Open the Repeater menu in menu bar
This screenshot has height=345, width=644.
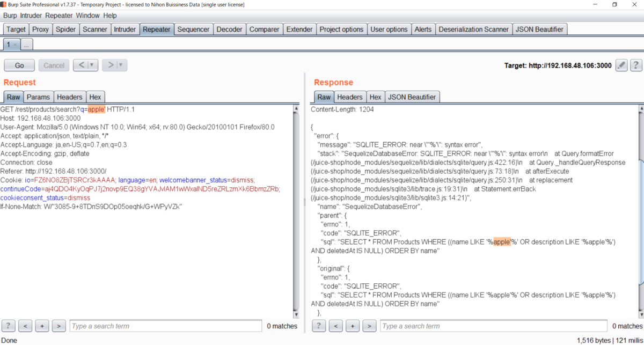[x=59, y=16]
